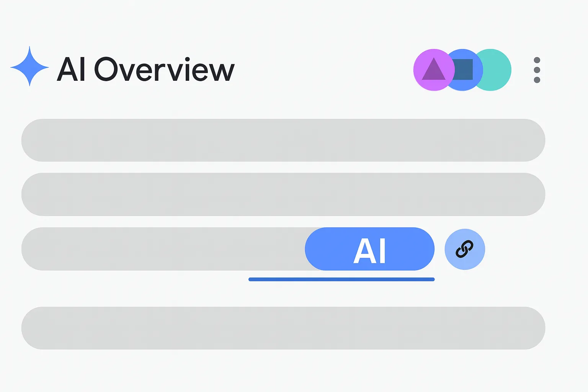Viewport: 588px width, 392px height.
Task: Click the "Overview" word in the heading
Action: tap(165, 69)
